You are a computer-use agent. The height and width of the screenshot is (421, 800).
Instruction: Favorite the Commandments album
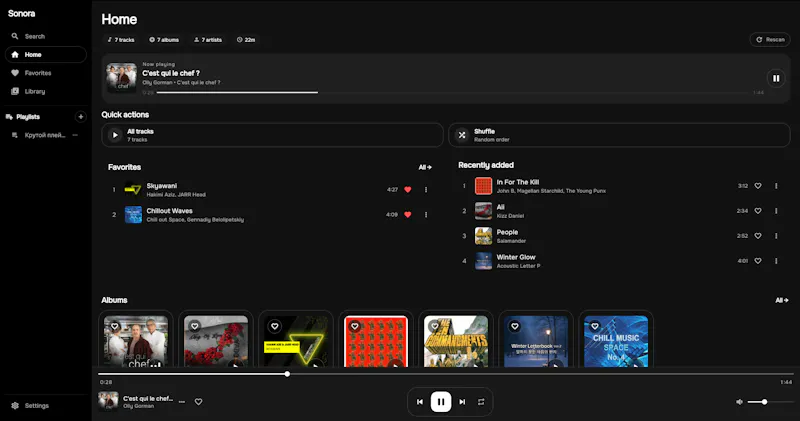click(x=435, y=326)
